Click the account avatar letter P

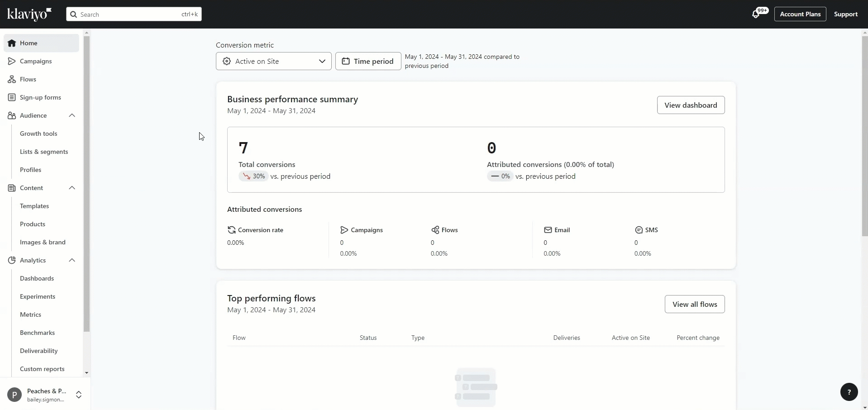point(14,395)
